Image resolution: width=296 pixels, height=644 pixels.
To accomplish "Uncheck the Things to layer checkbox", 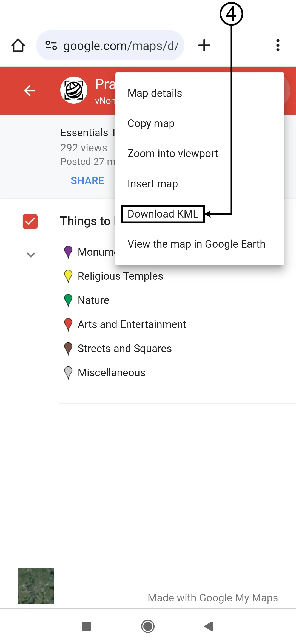I will [30, 222].
